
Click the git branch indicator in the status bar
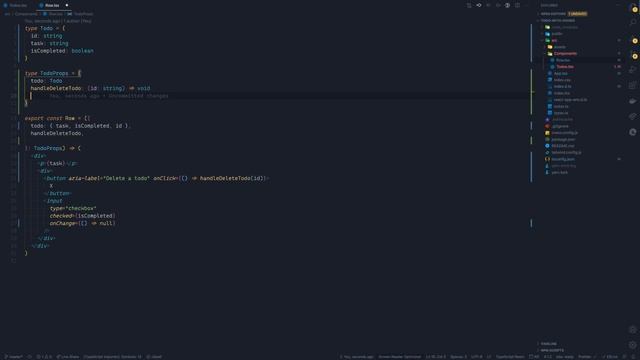tap(13, 357)
